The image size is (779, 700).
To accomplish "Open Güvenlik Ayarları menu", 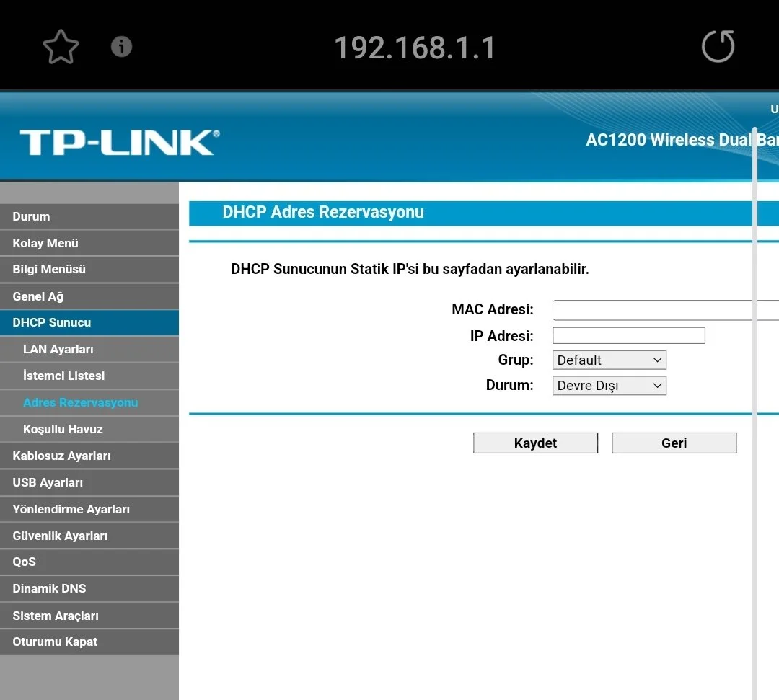I will 89,536.
